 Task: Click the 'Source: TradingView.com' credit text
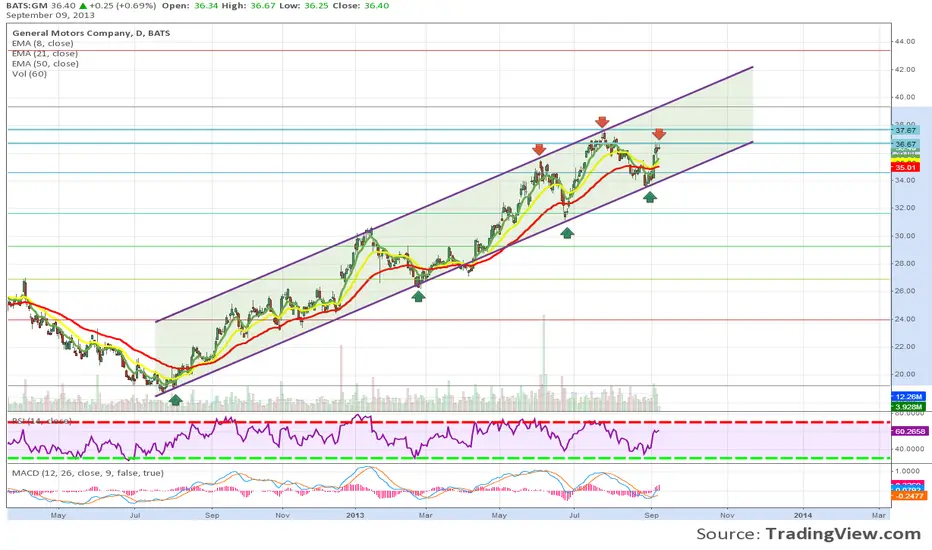pyautogui.click(x=808, y=533)
